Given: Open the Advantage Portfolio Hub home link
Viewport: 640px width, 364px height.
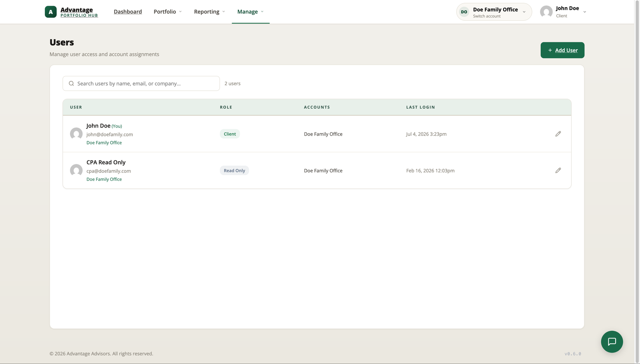Looking at the screenshot, I should pyautogui.click(x=71, y=12).
